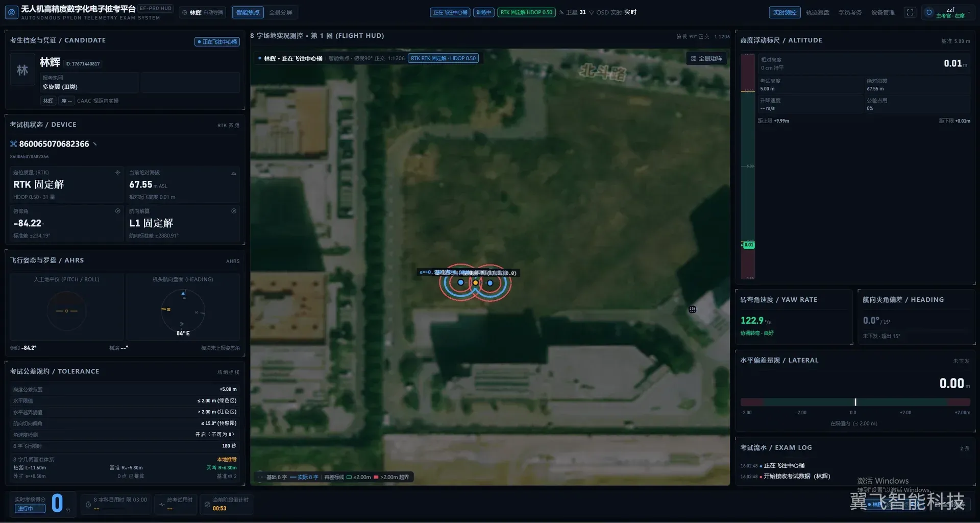Click the icon in 航向解算 card

[234, 211]
